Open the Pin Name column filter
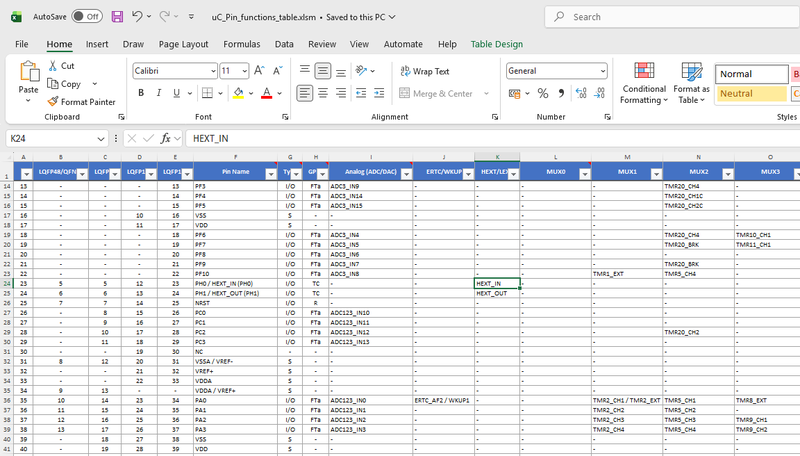This screenshot has height=456, width=800. coord(271,174)
